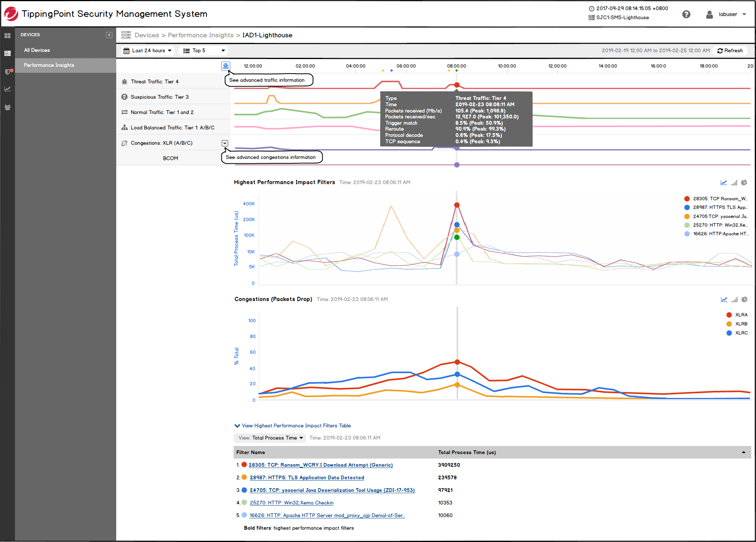Click the purple BCOM timeline marker dot
This screenshot has height=542, width=756.
[x=457, y=165]
